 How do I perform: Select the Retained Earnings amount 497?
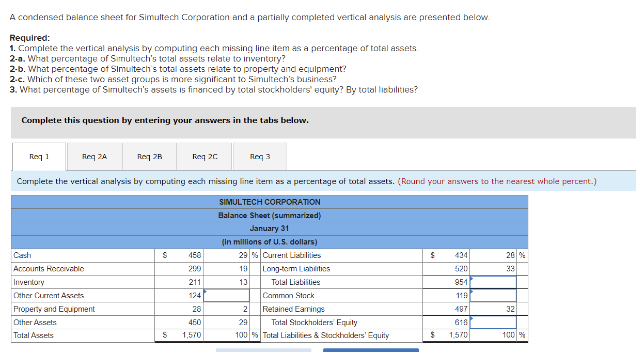click(x=461, y=309)
